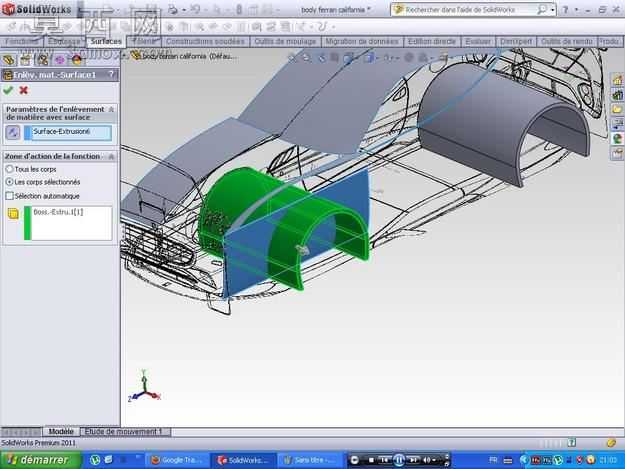Select Les corps sélectionnés radio button
Image resolution: width=625 pixels, height=469 pixels.
pos(10,182)
